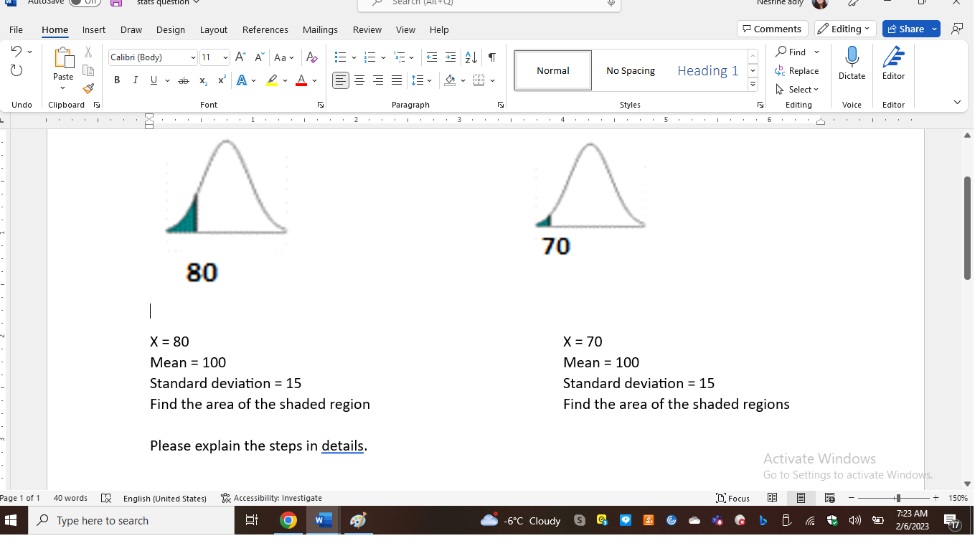
Task: Enable justify paragraph alignment
Action: tap(397, 80)
